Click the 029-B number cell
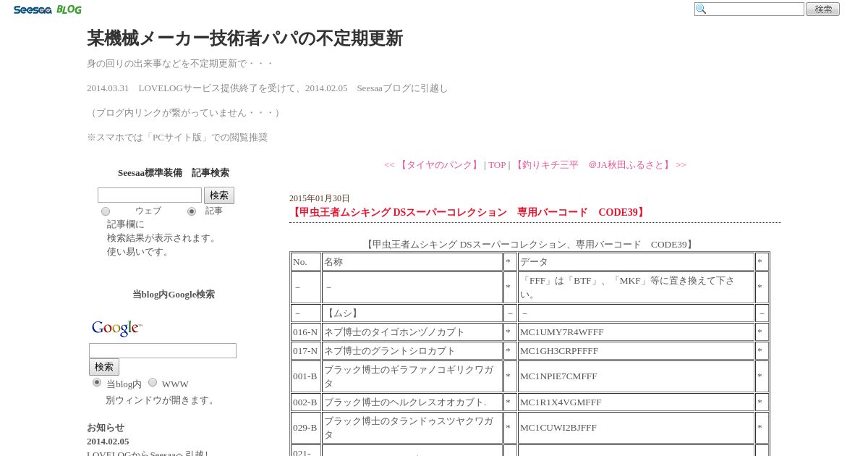The image size is (868, 456). (306, 428)
